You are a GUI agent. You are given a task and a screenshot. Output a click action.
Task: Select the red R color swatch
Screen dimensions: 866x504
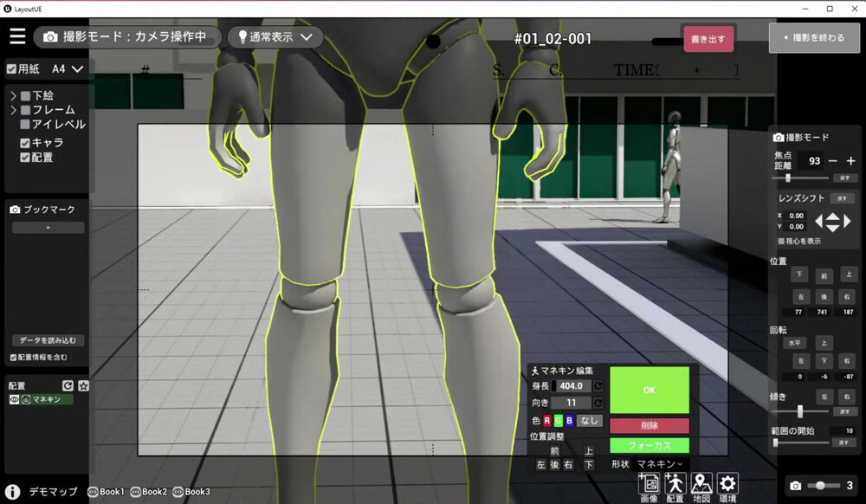pos(547,421)
